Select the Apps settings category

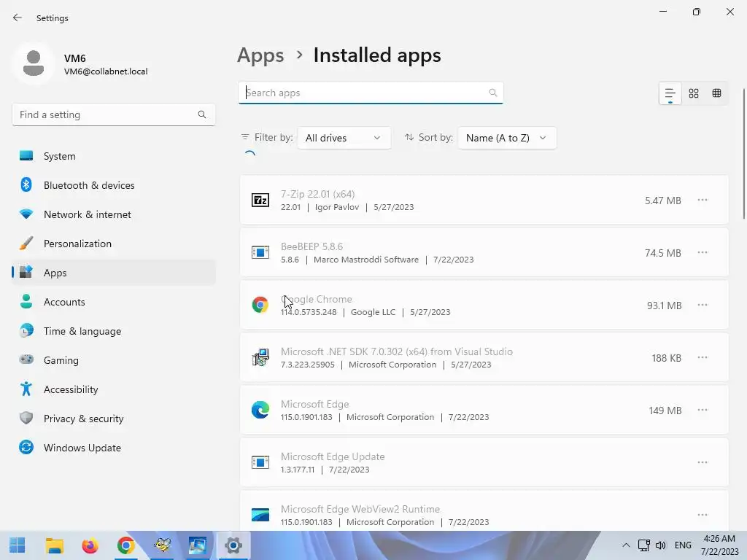pyautogui.click(x=113, y=273)
